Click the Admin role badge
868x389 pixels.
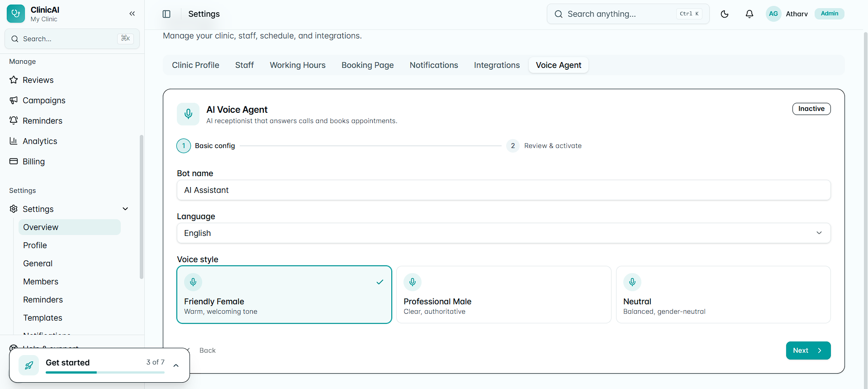click(830, 14)
